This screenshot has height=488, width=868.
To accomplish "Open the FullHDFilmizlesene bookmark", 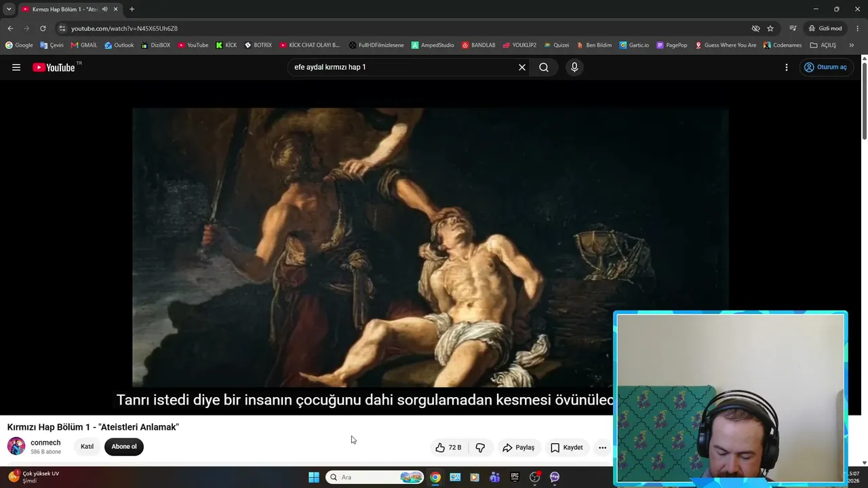I will click(x=376, y=45).
